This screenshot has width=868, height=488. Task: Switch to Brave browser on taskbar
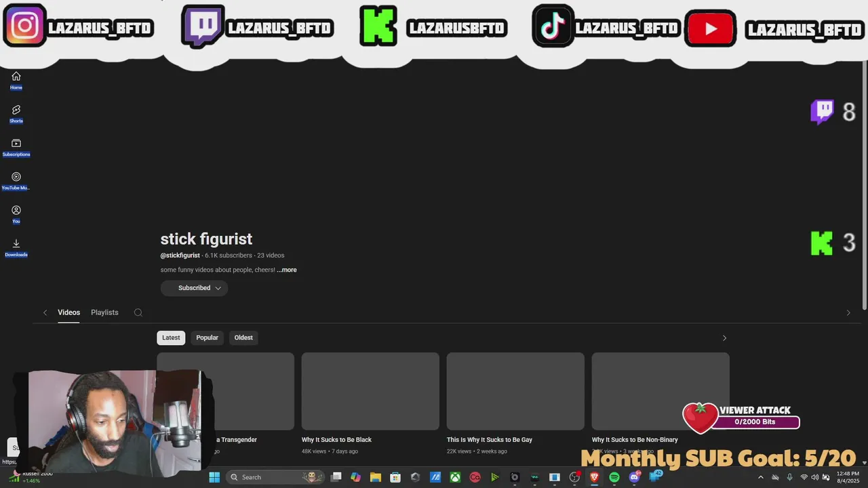(x=594, y=477)
